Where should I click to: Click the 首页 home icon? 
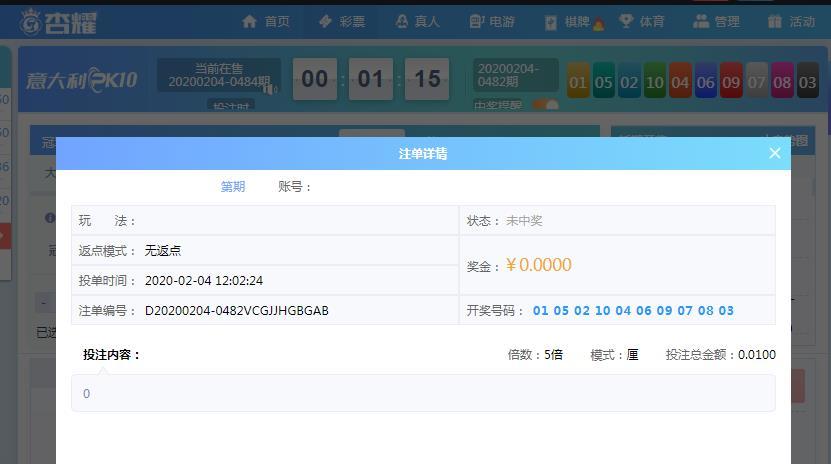[249, 21]
